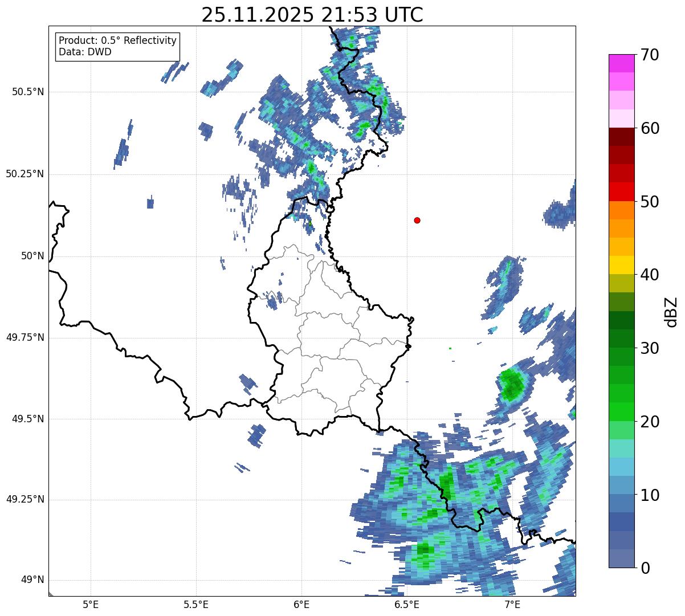
Task: Click the 49.25°N latitude label
Action: [x=25, y=499]
